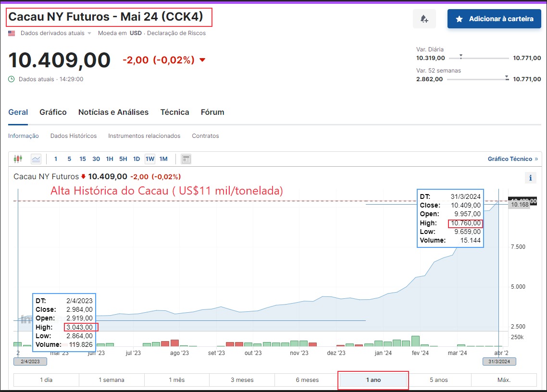Switch to the Técnica tab

click(x=174, y=112)
